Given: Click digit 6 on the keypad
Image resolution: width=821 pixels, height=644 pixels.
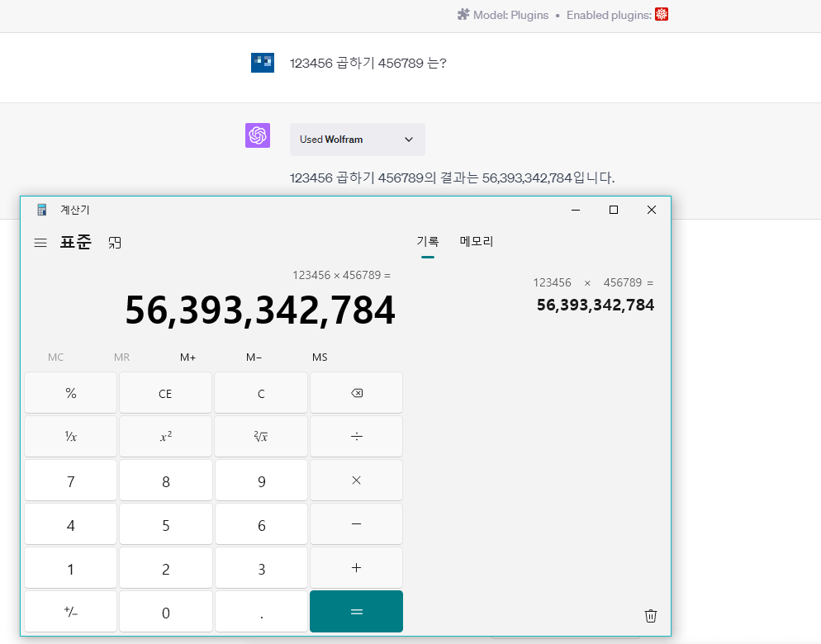Looking at the screenshot, I should point(261,524).
